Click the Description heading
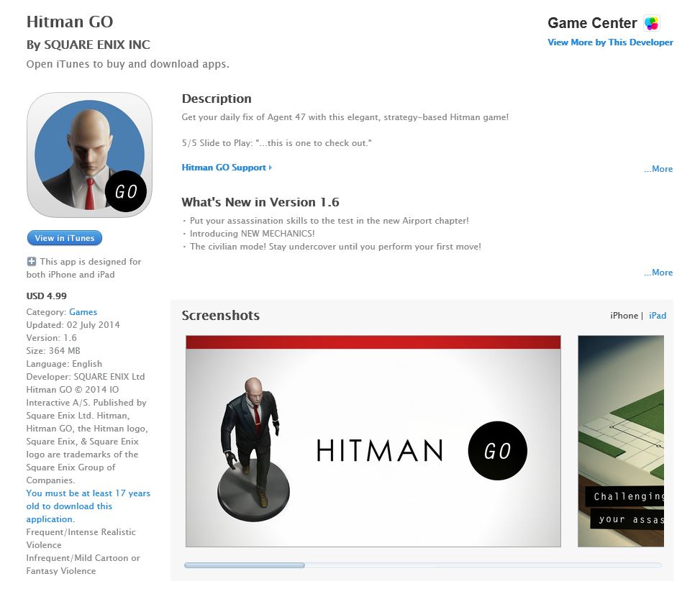 pyautogui.click(x=217, y=99)
